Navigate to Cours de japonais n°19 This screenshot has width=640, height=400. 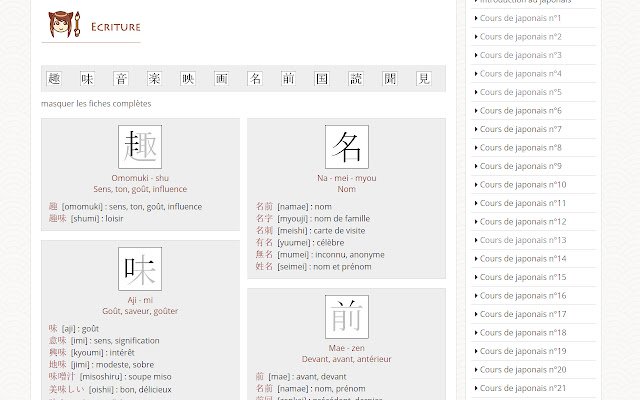click(523, 351)
